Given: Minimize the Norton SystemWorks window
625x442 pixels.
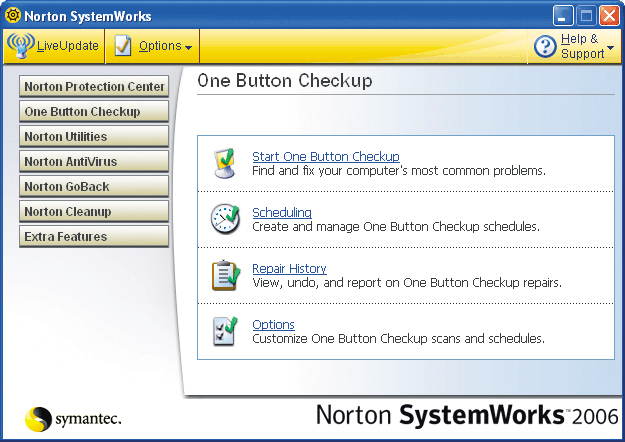Looking at the screenshot, I should (563, 16).
